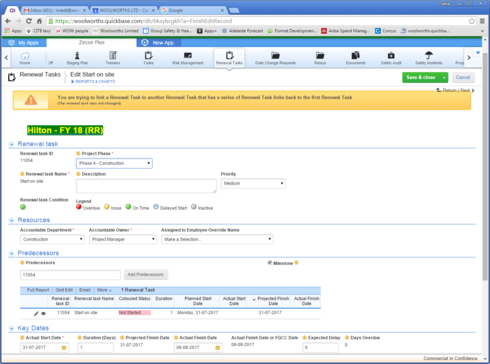
Task: Open the Project Phase dropdown
Action: click(x=114, y=163)
